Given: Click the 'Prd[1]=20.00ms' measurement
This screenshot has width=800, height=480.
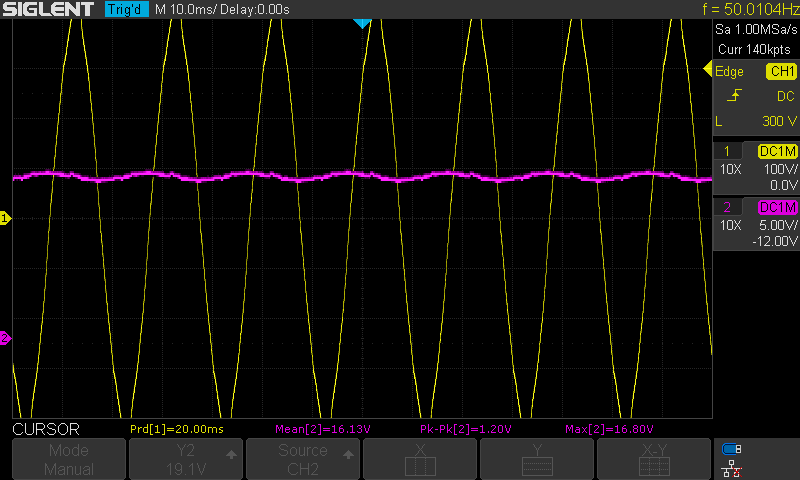Looking at the screenshot, I should click(177, 430).
